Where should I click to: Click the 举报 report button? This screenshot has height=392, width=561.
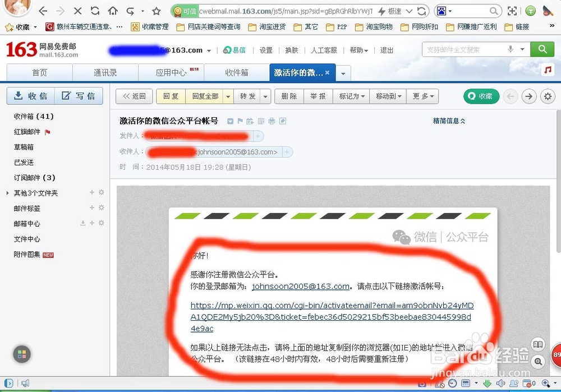(x=318, y=96)
